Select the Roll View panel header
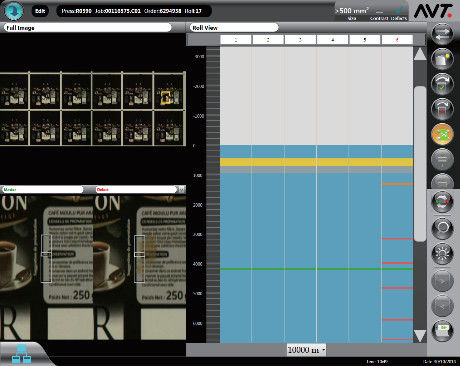The height and width of the screenshot is (366, 460). 234,28
